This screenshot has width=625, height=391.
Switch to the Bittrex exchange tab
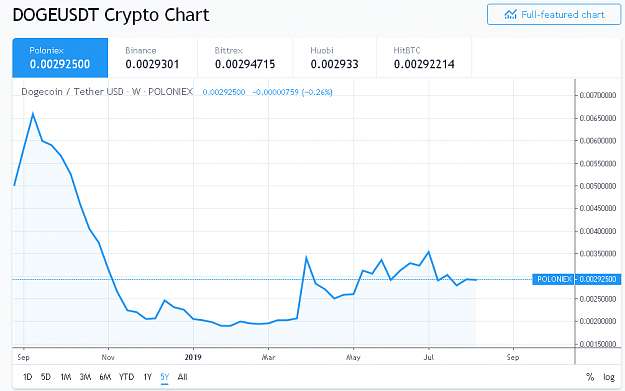[245, 58]
